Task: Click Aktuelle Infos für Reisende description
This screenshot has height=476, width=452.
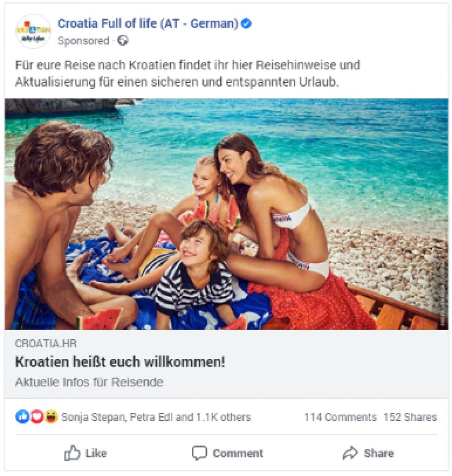Action: 89,382
